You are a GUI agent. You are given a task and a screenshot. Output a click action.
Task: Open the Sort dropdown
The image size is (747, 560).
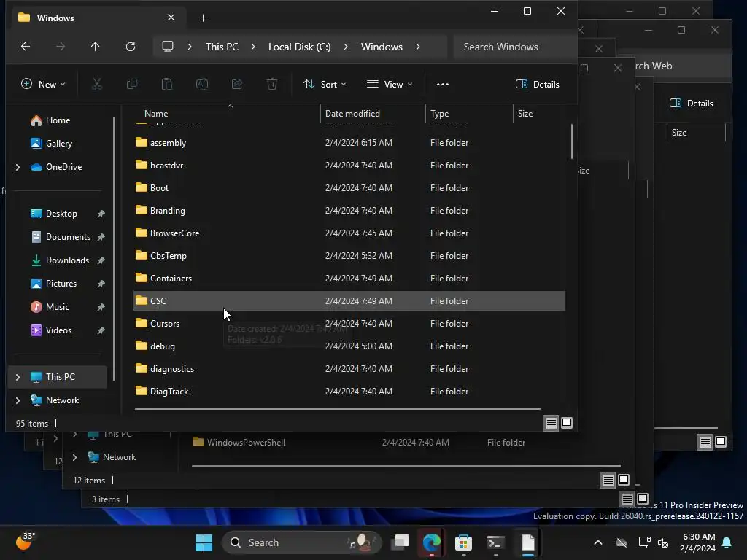pos(325,85)
